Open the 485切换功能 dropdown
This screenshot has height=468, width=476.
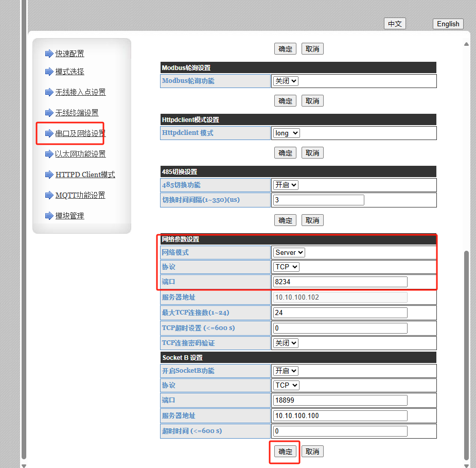[286, 185]
